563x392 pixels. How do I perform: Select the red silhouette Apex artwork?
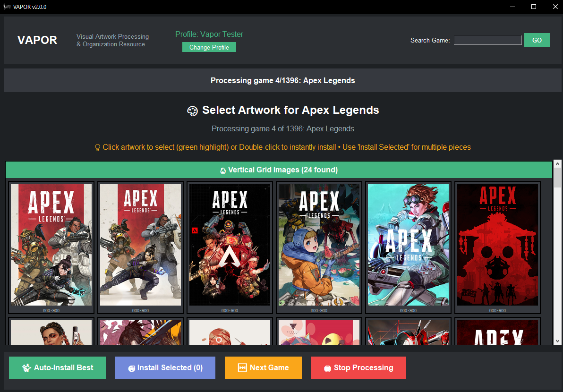click(498, 245)
